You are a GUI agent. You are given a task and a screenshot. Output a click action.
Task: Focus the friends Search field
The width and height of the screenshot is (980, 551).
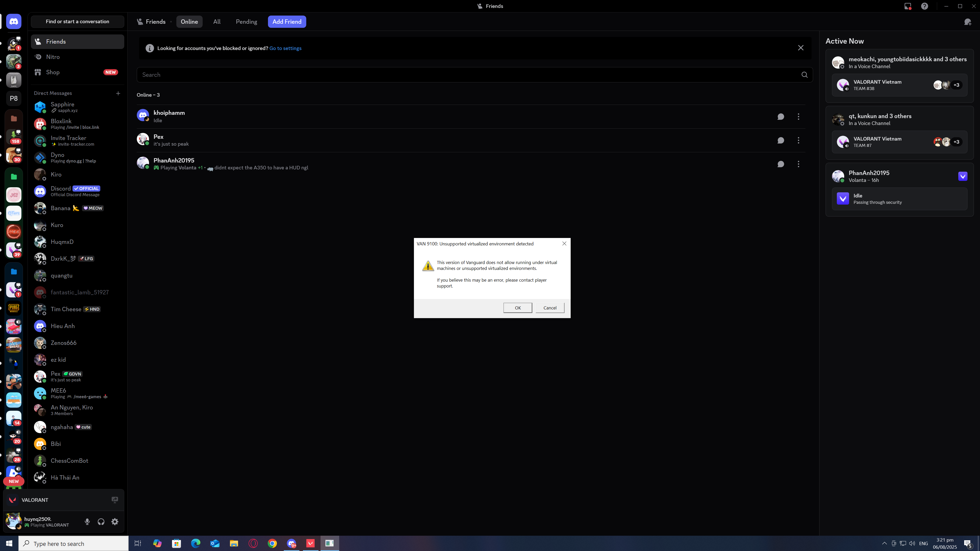(x=475, y=75)
